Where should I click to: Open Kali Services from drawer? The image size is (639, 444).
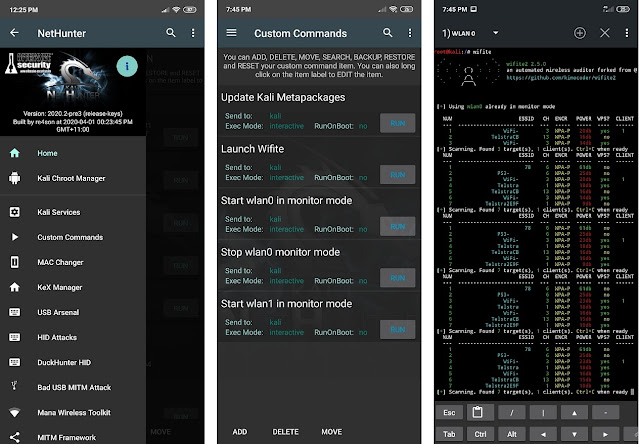tap(73, 212)
